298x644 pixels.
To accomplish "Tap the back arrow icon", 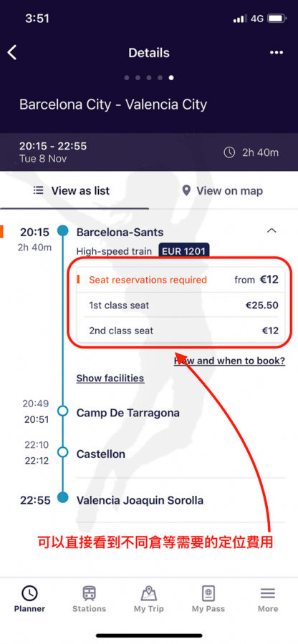I will (12, 52).
